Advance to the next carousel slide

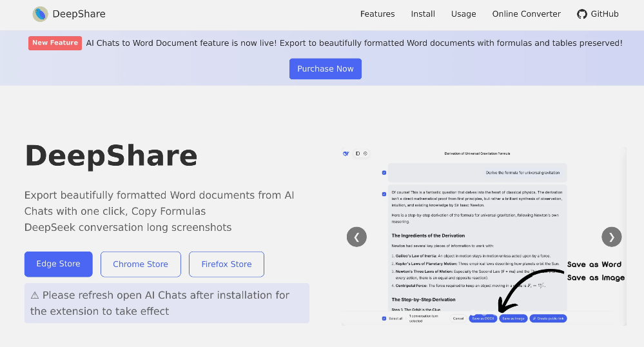coord(612,237)
